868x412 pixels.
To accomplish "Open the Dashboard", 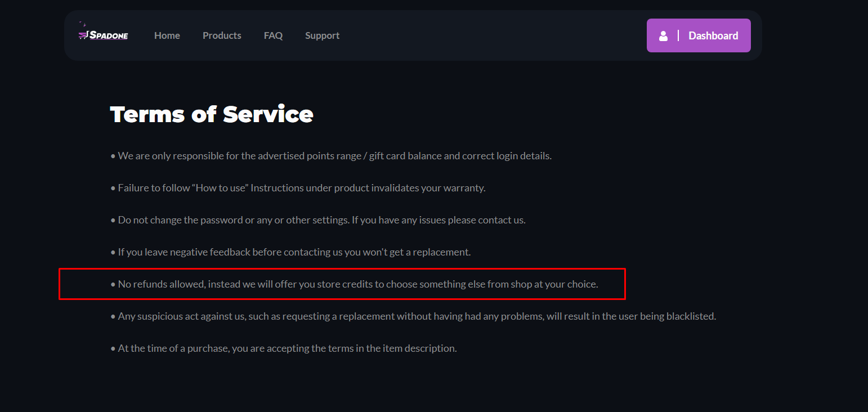I will (x=699, y=35).
